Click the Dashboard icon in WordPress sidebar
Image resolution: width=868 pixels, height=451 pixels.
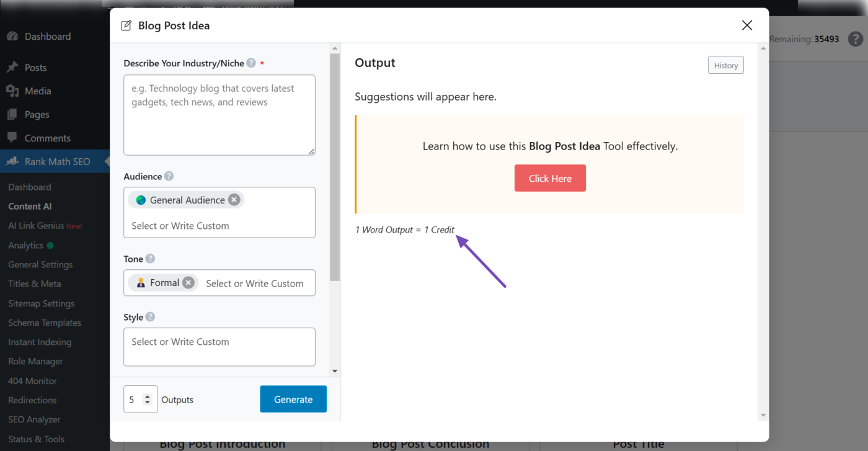pyautogui.click(x=12, y=36)
